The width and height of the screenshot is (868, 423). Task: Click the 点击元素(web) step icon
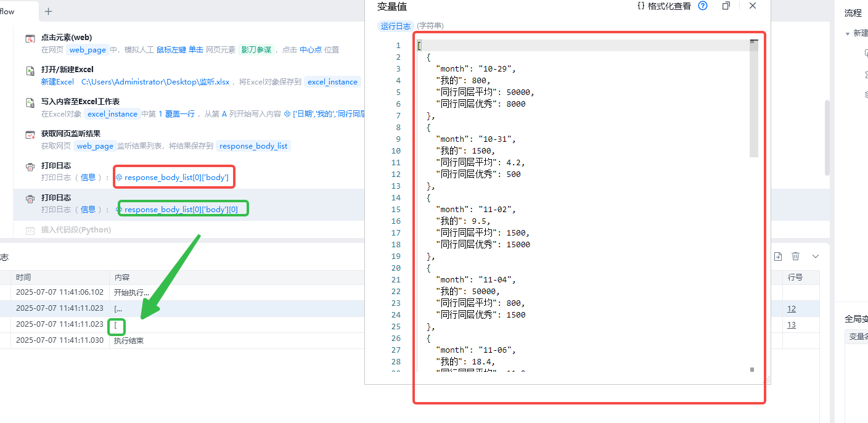(30, 39)
